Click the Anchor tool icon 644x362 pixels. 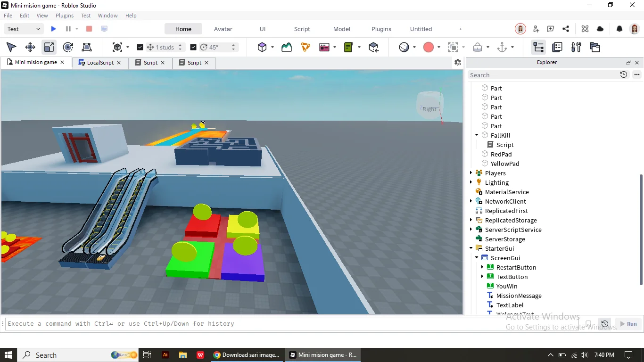point(502,47)
